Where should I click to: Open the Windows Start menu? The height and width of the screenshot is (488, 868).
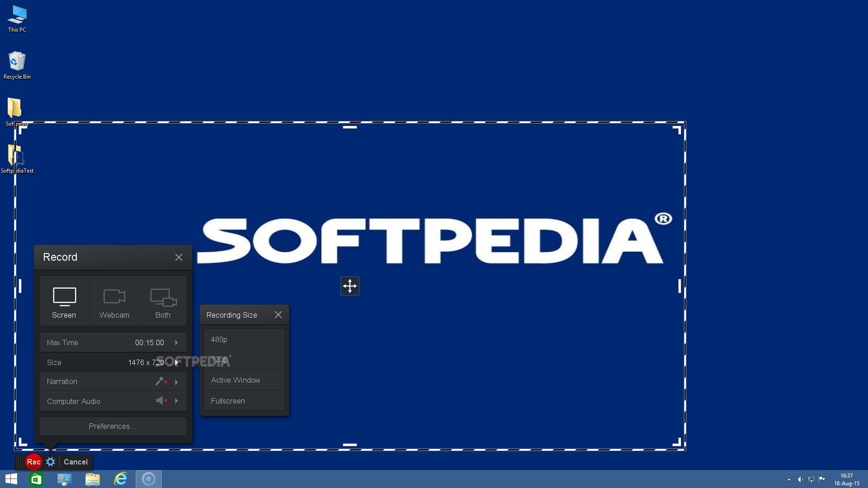(11, 479)
